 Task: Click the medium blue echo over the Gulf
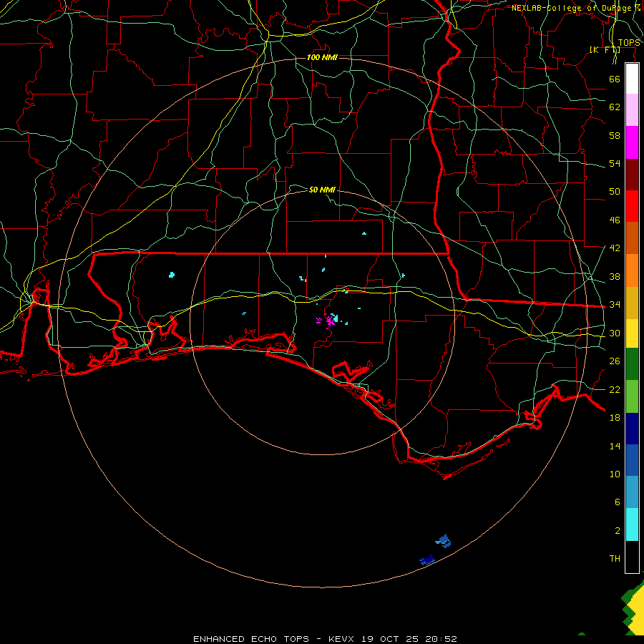[444, 541]
